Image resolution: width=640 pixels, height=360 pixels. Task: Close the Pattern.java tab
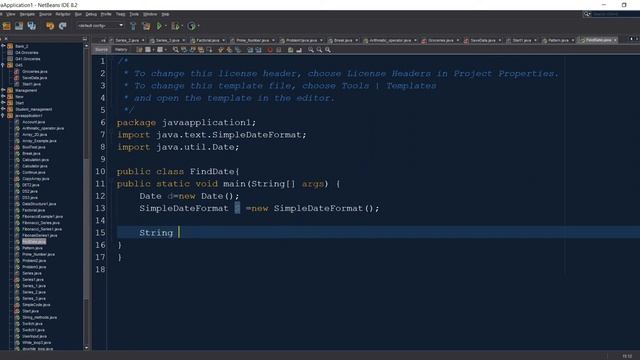click(573, 40)
